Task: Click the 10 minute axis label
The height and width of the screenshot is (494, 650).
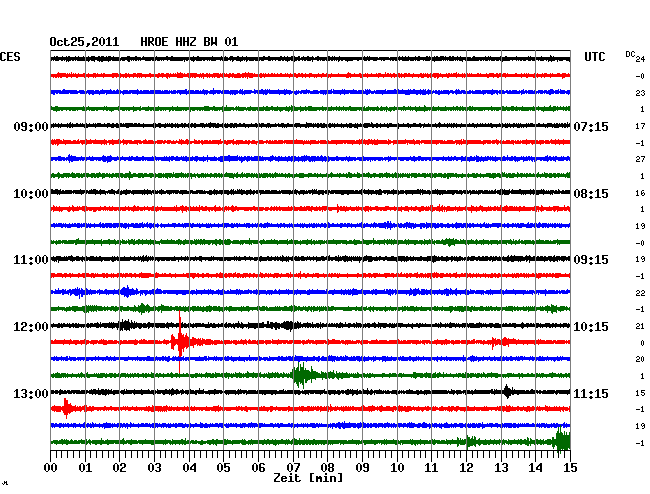Action: click(397, 467)
